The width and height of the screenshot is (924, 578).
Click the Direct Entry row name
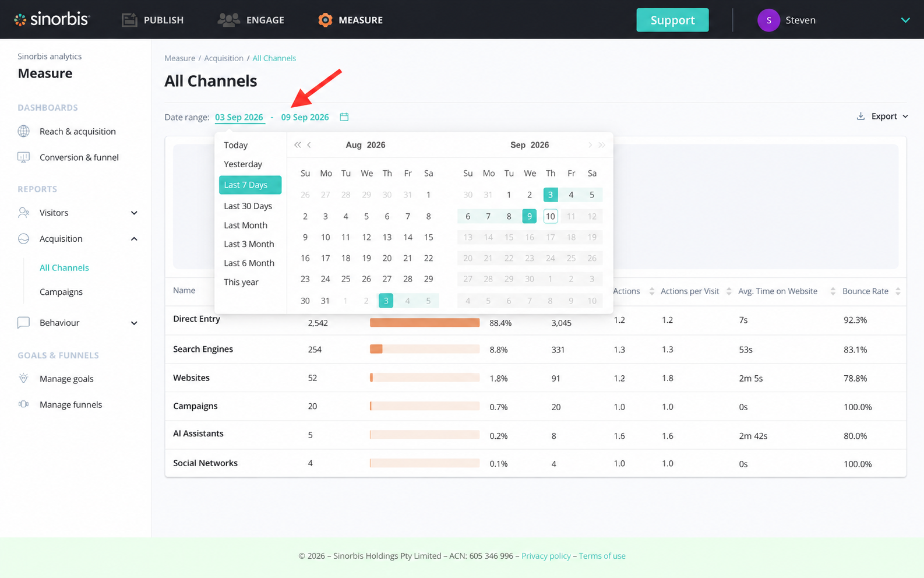click(196, 319)
